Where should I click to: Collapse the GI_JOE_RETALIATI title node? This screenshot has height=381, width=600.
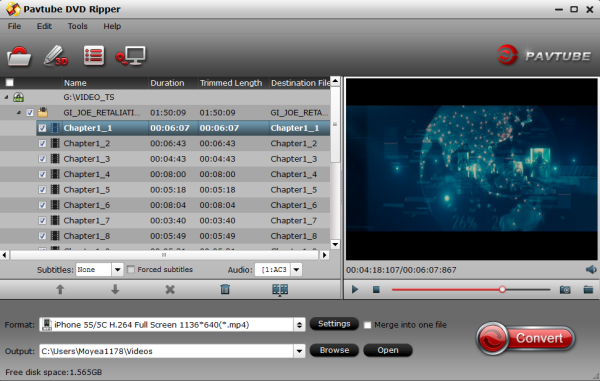coord(19,112)
